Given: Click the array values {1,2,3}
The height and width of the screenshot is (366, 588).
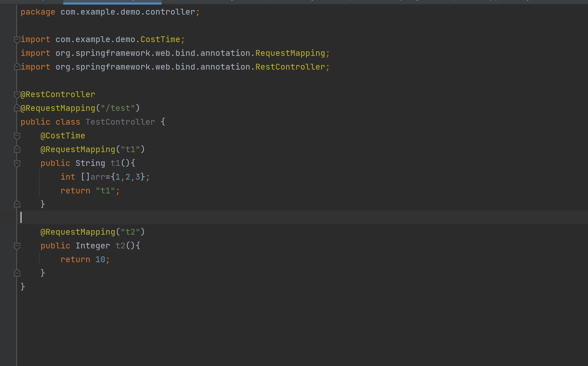Looking at the screenshot, I should (x=128, y=177).
